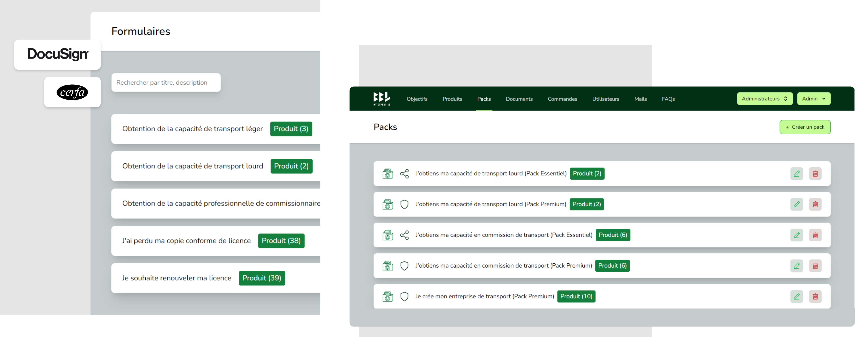
Task: Edit the transport lourd Pack Premium
Action: click(x=796, y=204)
